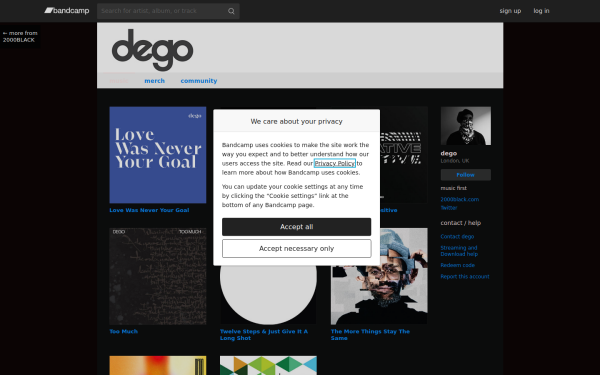Click dego's profile photo

pyautogui.click(x=466, y=126)
